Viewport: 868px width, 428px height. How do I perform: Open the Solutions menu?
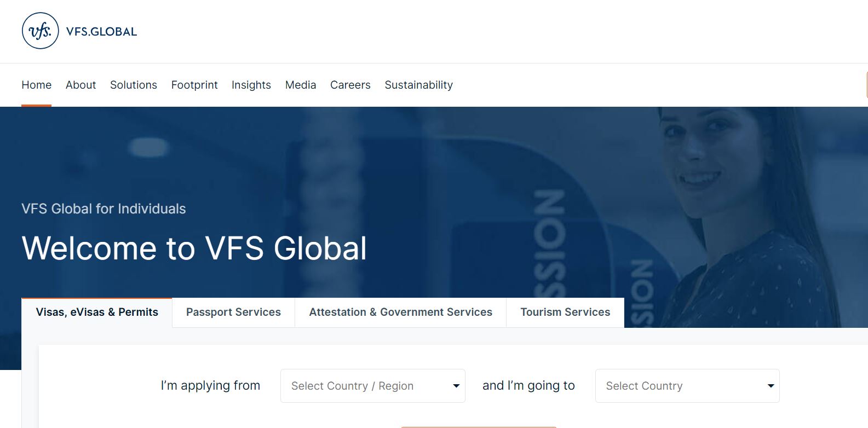pos(134,85)
